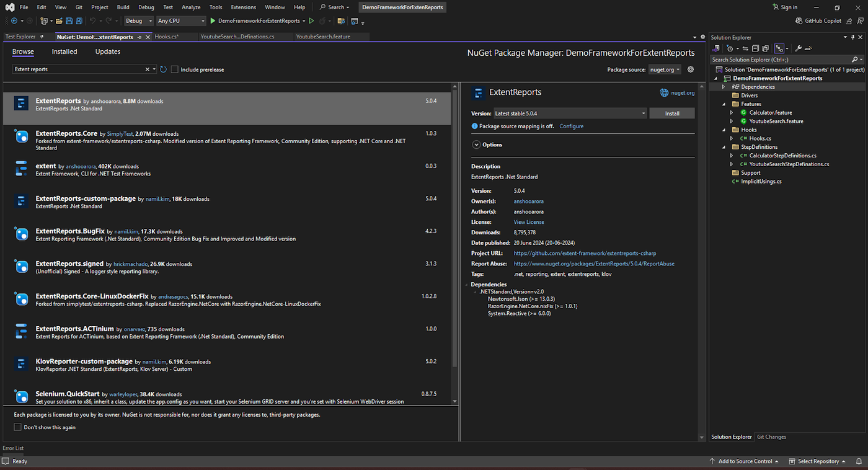Image resolution: width=868 pixels, height=470 pixels.
Task: Click the NuGet settings gear icon
Action: [691, 69]
